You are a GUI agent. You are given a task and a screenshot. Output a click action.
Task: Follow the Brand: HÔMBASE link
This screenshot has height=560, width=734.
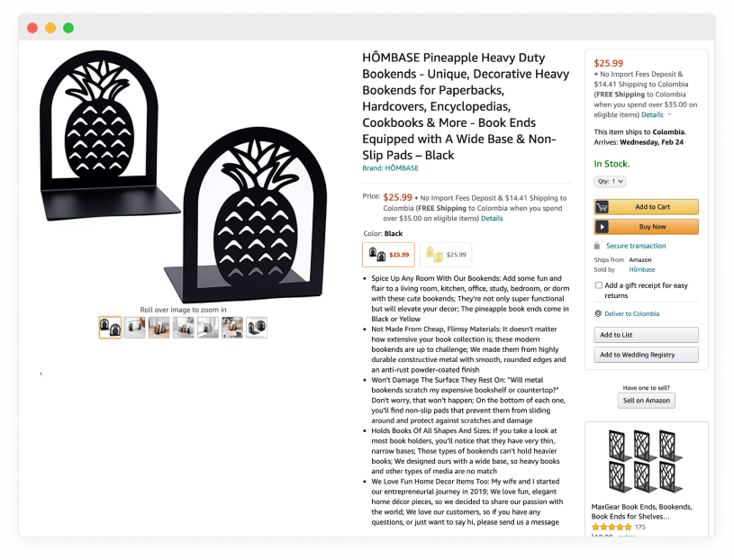pos(390,168)
